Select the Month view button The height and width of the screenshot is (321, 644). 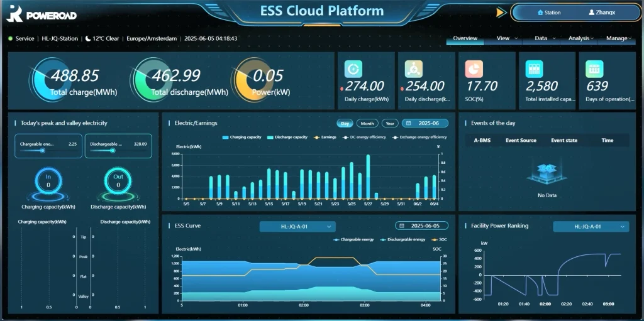[x=367, y=123]
